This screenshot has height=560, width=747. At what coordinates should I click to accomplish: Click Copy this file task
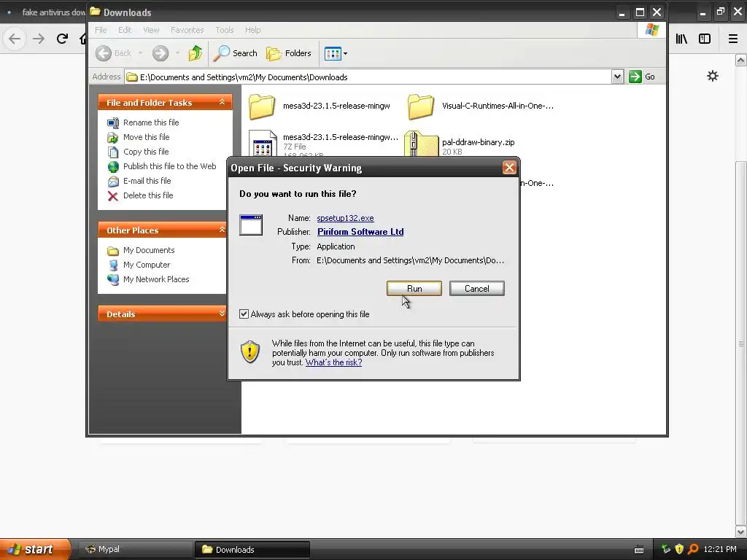tap(146, 152)
